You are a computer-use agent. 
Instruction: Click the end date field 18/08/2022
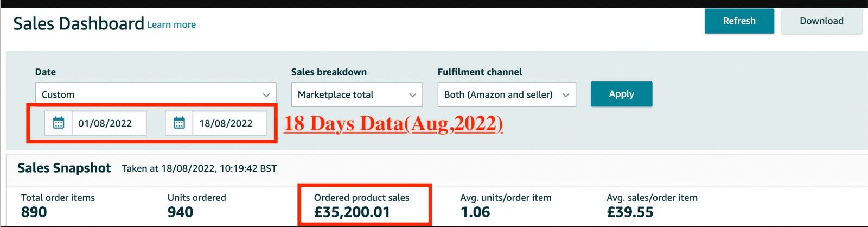click(x=229, y=123)
